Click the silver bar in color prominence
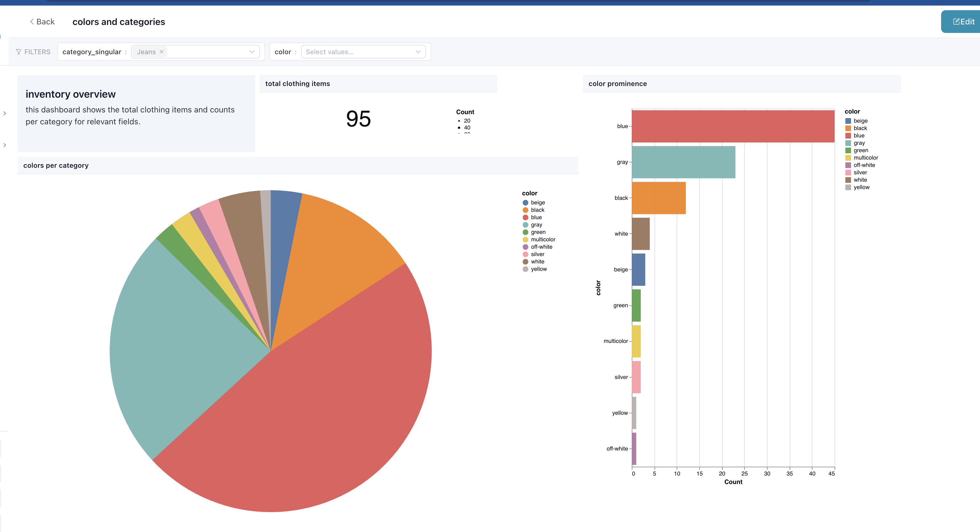This screenshot has width=980, height=532. click(637, 377)
